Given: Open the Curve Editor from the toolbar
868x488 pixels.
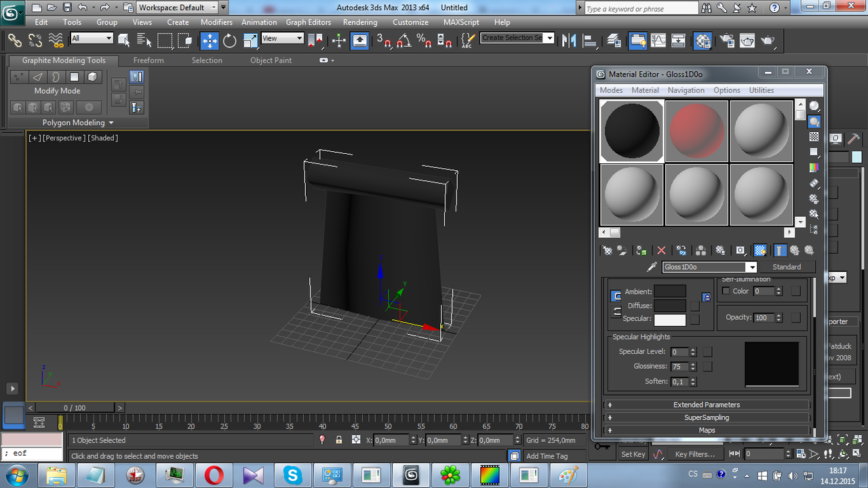Looking at the screenshot, I should tap(658, 41).
